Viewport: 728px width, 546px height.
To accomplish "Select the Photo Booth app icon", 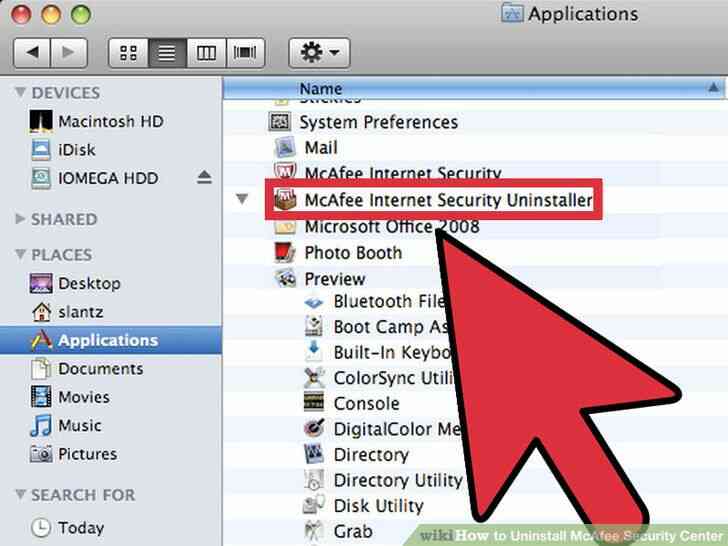I will point(285,253).
